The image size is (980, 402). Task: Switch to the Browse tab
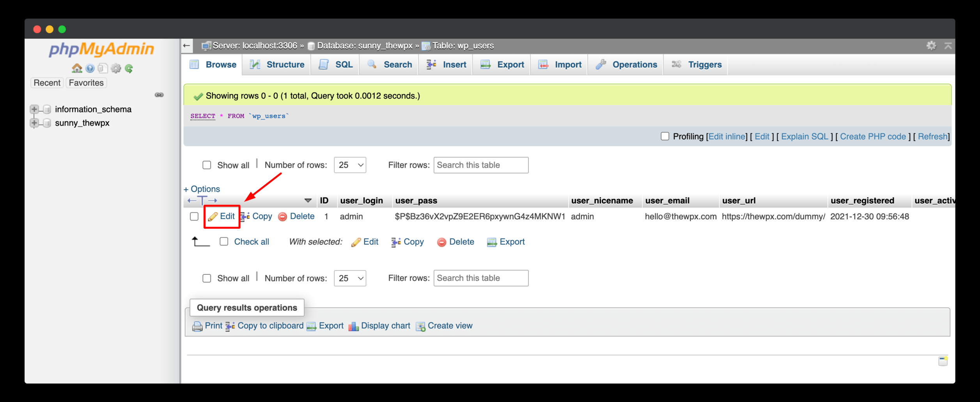tap(213, 65)
